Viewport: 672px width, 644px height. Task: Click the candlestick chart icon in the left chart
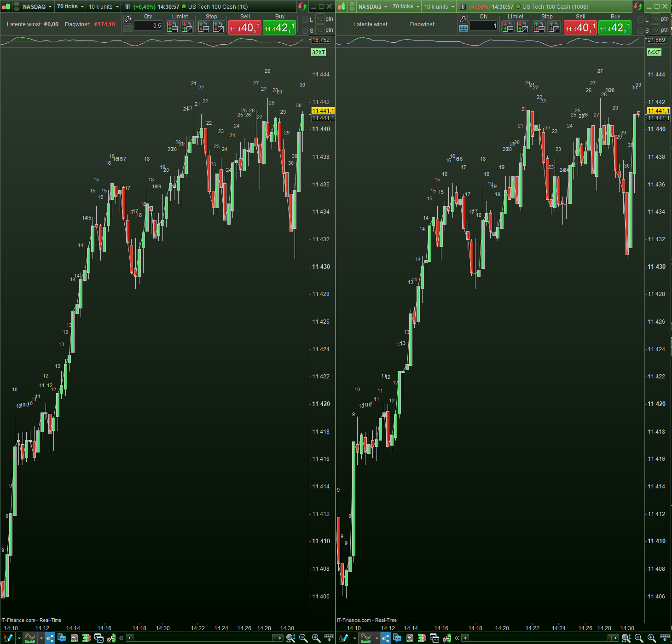(x=6, y=6)
